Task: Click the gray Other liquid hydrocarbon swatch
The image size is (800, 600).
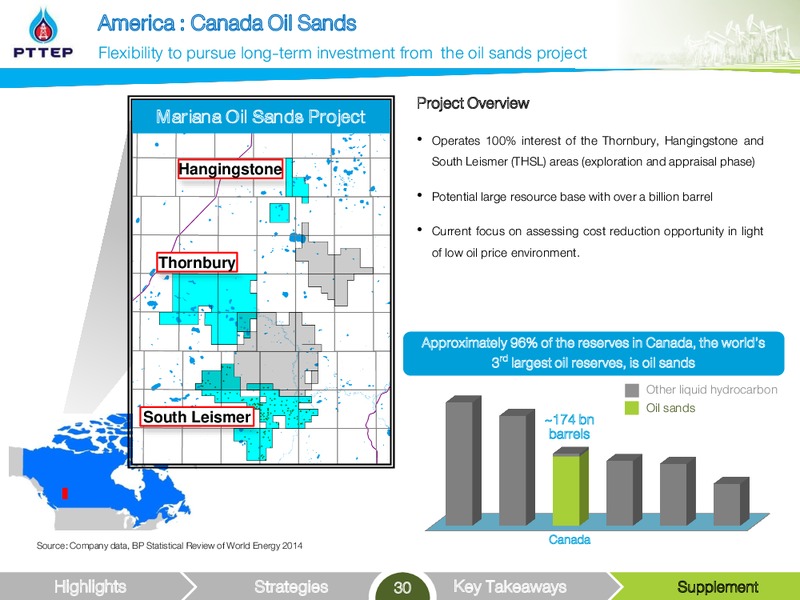Action: 632,390
